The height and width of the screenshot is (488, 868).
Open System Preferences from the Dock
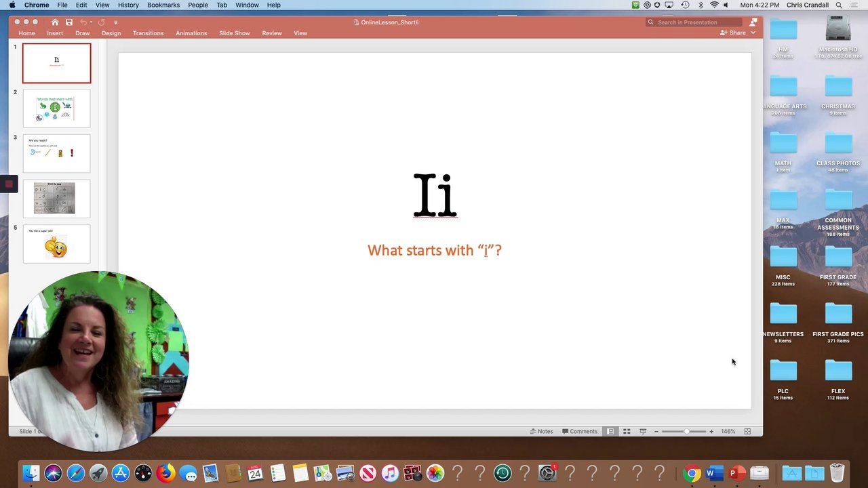547,473
